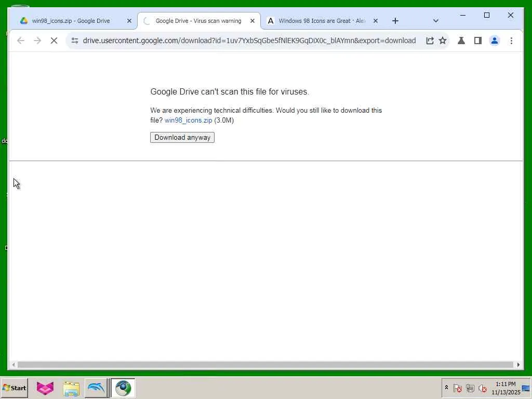This screenshot has height=399, width=532.
Task: Click the scroll left arrow
Action: [13, 365]
